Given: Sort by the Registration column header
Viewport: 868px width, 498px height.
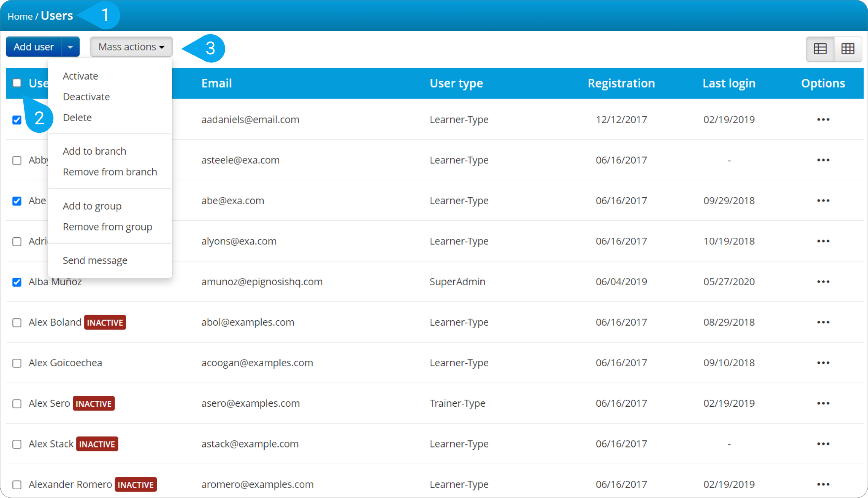Looking at the screenshot, I should [x=621, y=83].
